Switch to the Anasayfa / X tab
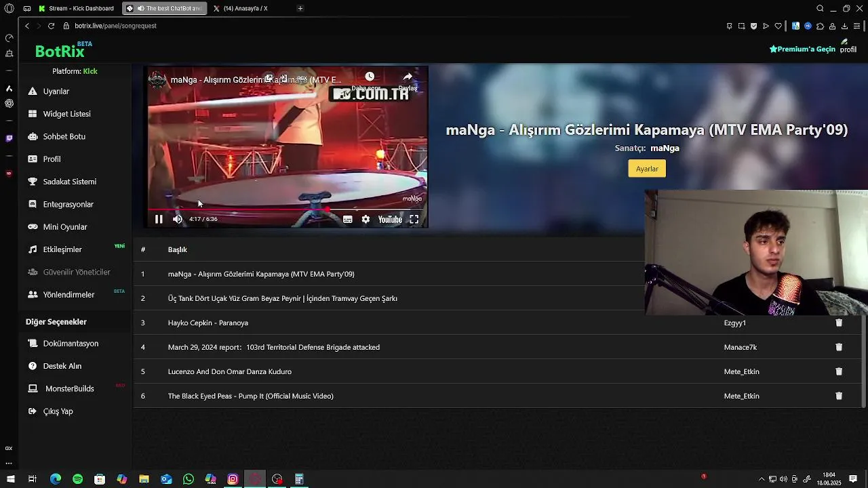The height and width of the screenshot is (488, 868). point(245,8)
